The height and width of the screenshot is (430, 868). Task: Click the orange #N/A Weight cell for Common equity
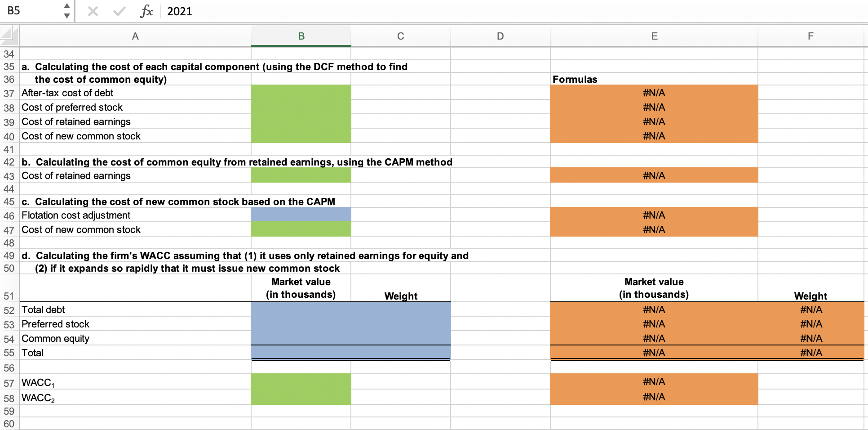pos(811,338)
